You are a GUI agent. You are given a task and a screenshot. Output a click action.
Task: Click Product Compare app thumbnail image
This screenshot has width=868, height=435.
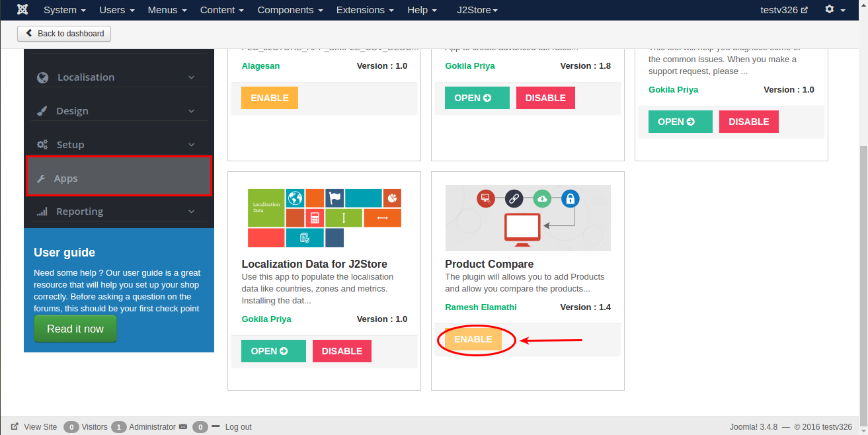pos(528,218)
